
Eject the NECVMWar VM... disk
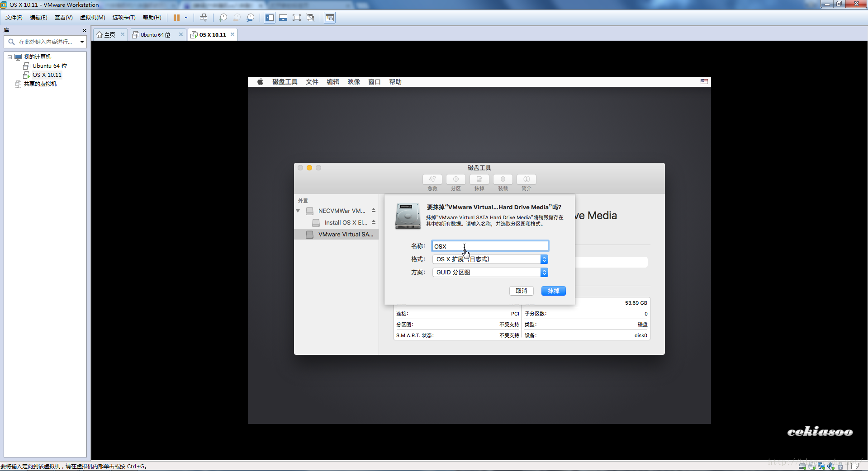(374, 211)
